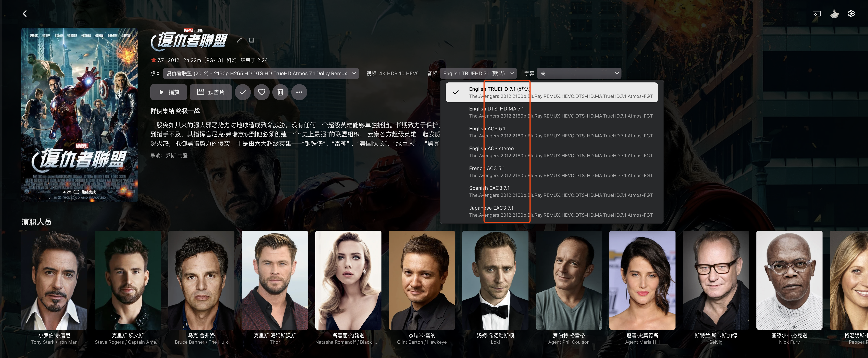Click the role text Agent Phil Coulson
Screen dimensions: 868x358
point(569,342)
